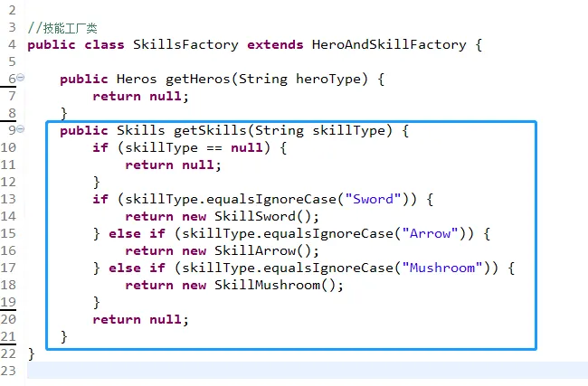
Task: Click line number 4 in the gutter
Action: pyautogui.click(x=12, y=44)
